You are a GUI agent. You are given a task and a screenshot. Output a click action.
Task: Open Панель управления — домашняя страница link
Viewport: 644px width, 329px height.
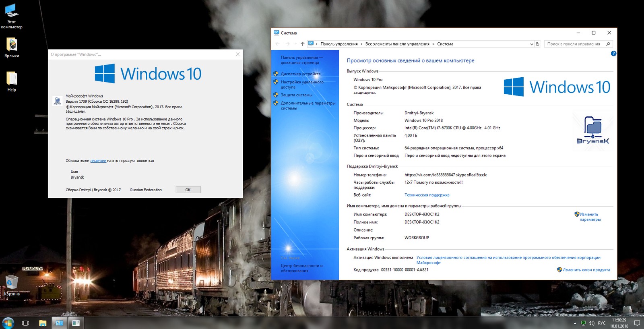pyautogui.click(x=302, y=60)
